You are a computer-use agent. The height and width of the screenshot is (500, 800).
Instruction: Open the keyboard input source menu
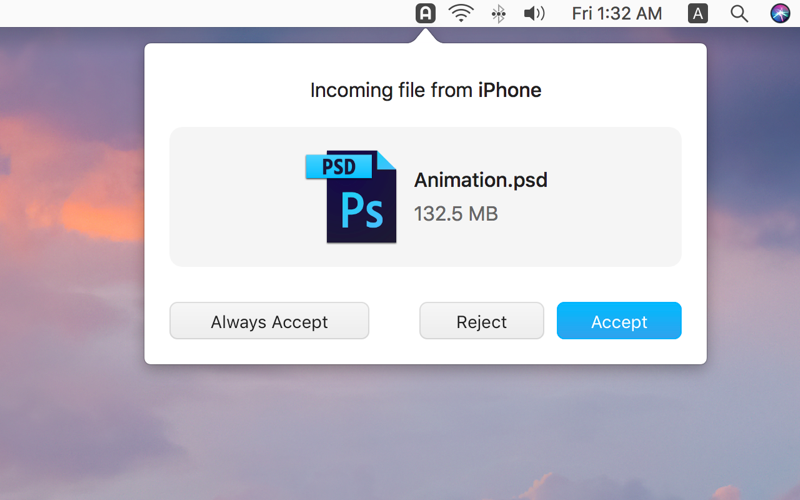tap(697, 13)
